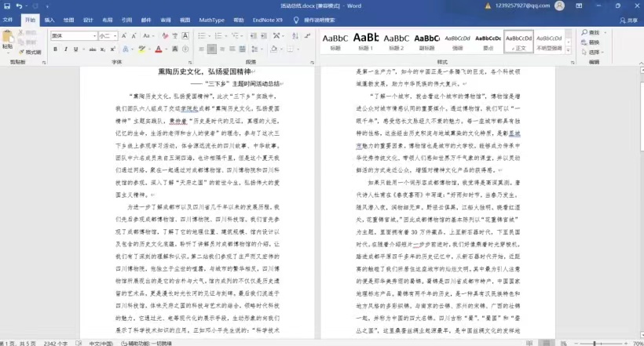Click the bullet list icon
The image size is (644, 346).
coord(202,36)
